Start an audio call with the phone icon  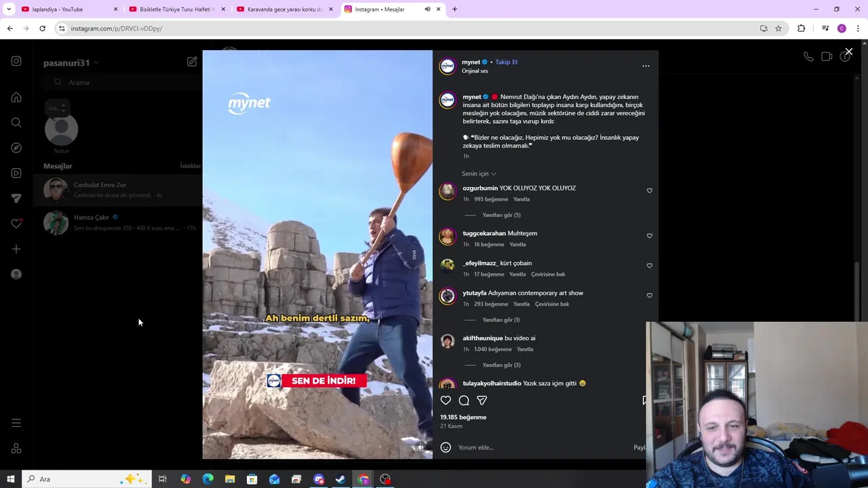(x=808, y=57)
